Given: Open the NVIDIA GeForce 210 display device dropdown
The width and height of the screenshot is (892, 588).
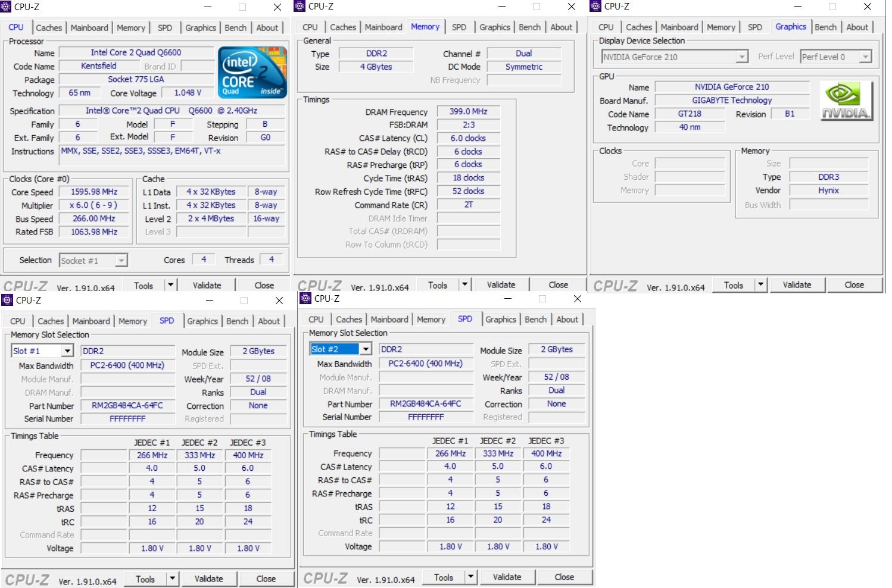Looking at the screenshot, I should pyautogui.click(x=741, y=57).
